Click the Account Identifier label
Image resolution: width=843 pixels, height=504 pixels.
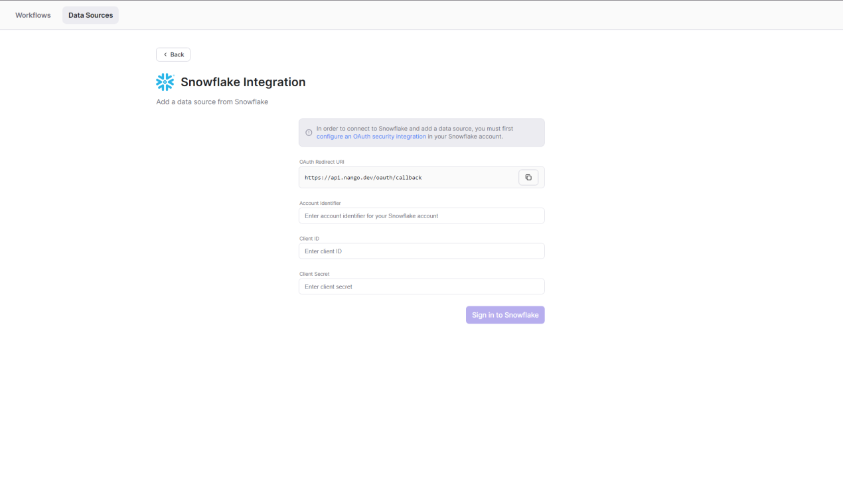click(320, 203)
